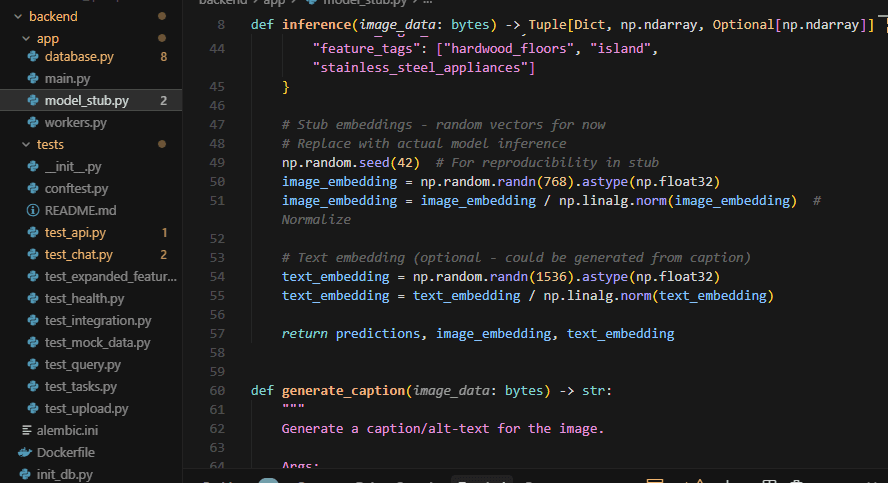Open conftest.py from the tests folder

pyautogui.click(x=76, y=189)
